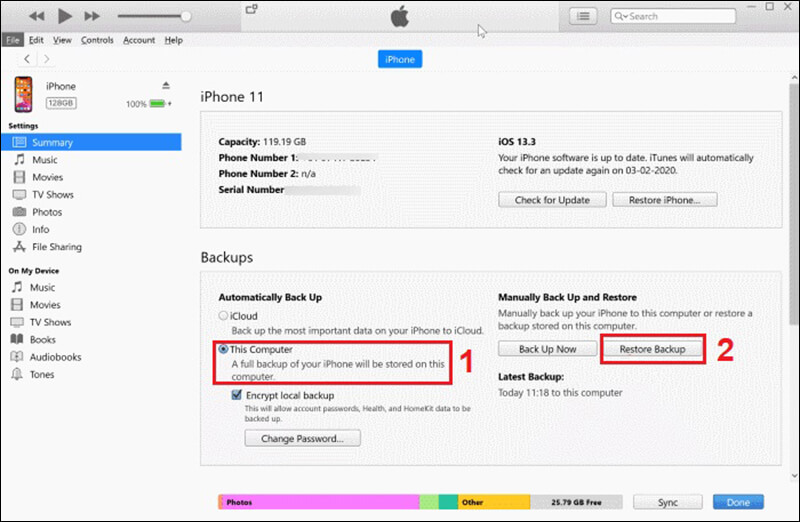The image size is (800, 522).
Task: Click the Apple logo at top
Action: point(400,16)
